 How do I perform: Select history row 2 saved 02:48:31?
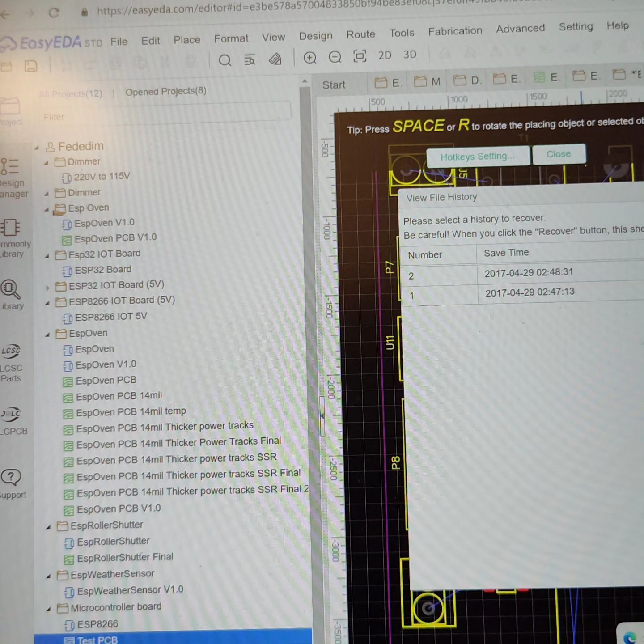coord(522,274)
